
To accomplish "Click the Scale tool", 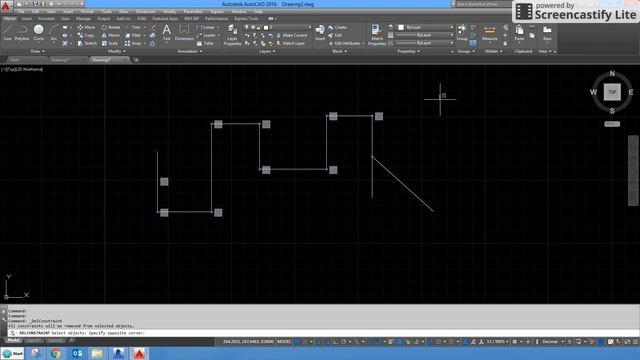I will point(110,43).
